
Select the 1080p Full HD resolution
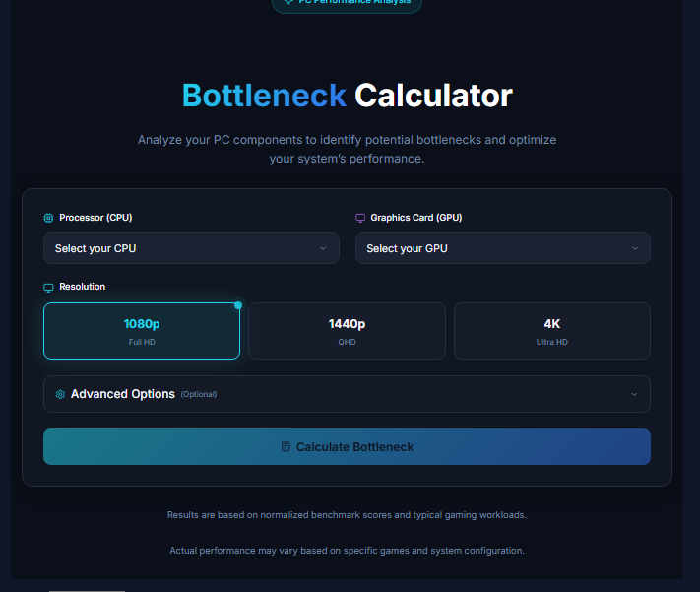(x=142, y=331)
